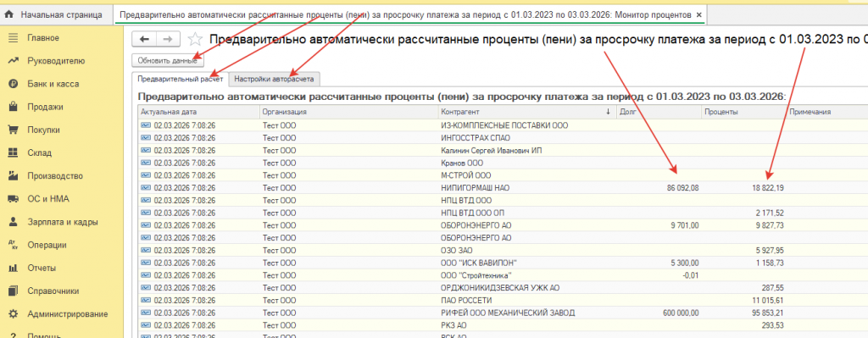Open the ОС и НМА truck icon
The height and width of the screenshot is (338, 868).
pos(14,199)
